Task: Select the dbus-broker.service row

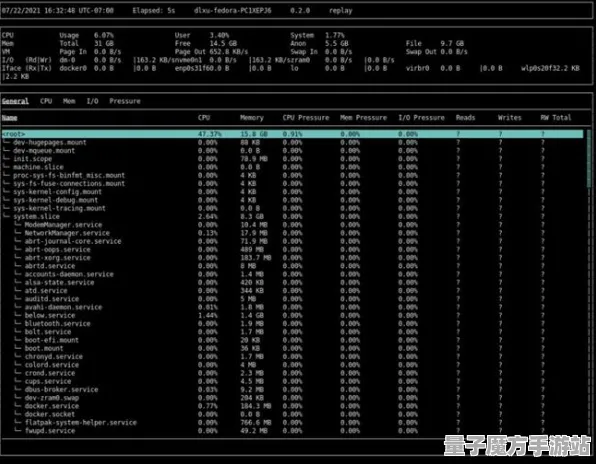Action: pyautogui.click(x=292, y=390)
